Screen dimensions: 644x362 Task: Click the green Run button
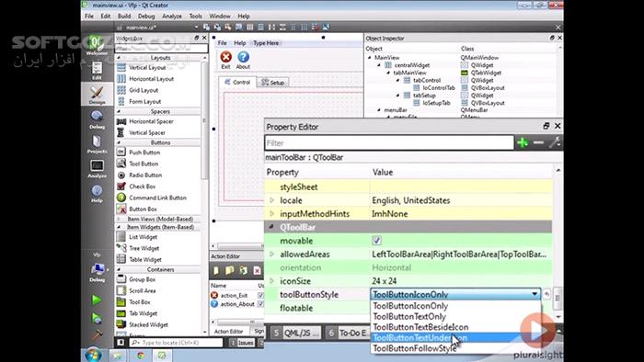click(x=97, y=300)
